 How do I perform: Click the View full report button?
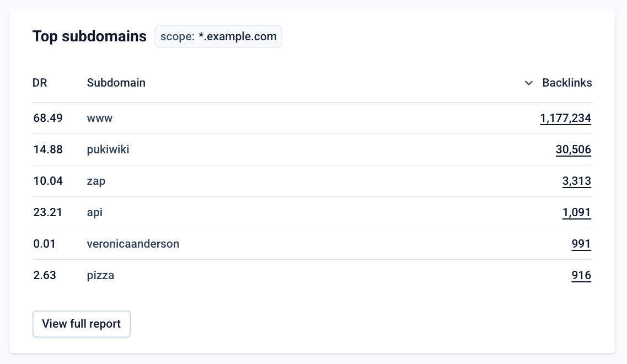point(82,324)
